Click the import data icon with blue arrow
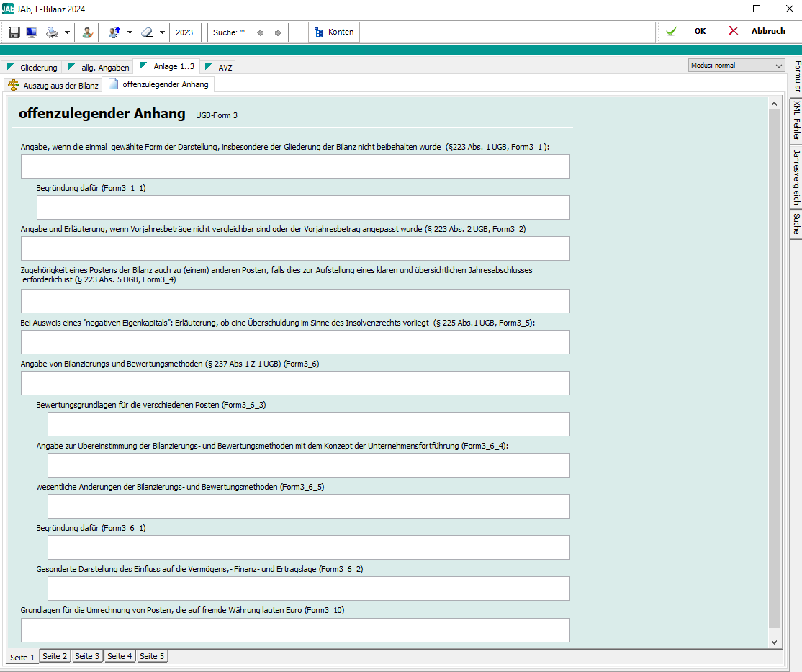802x672 pixels. 114,32
